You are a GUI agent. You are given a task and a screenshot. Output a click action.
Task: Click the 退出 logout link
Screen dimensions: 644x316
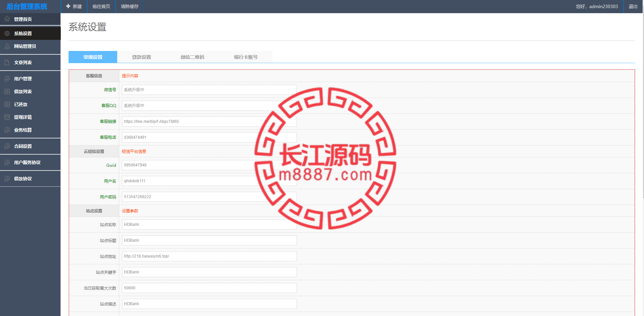pyautogui.click(x=633, y=6)
